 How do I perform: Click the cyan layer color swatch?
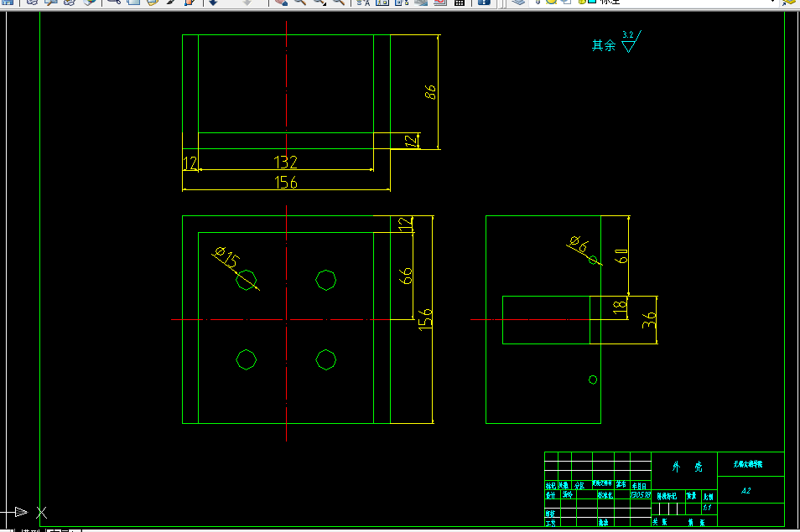[x=592, y=2]
